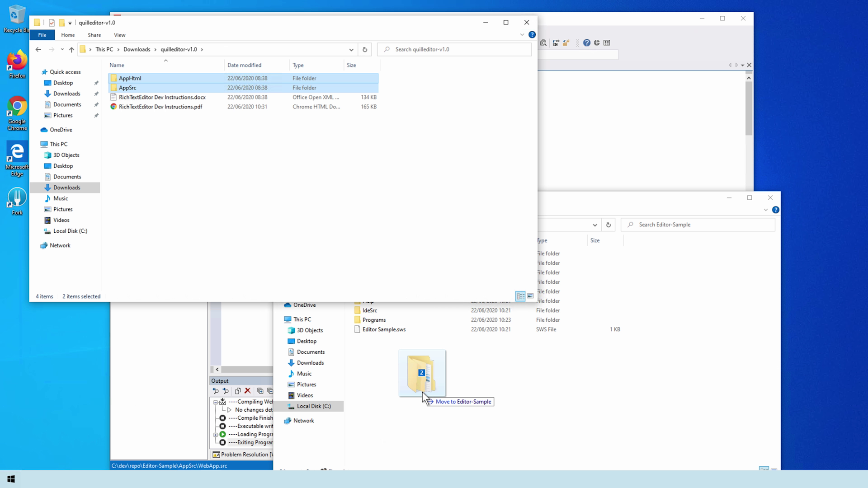Open the address bar history dropdown in quilleditor window
This screenshot has width=868, height=488.
pos(351,50)
